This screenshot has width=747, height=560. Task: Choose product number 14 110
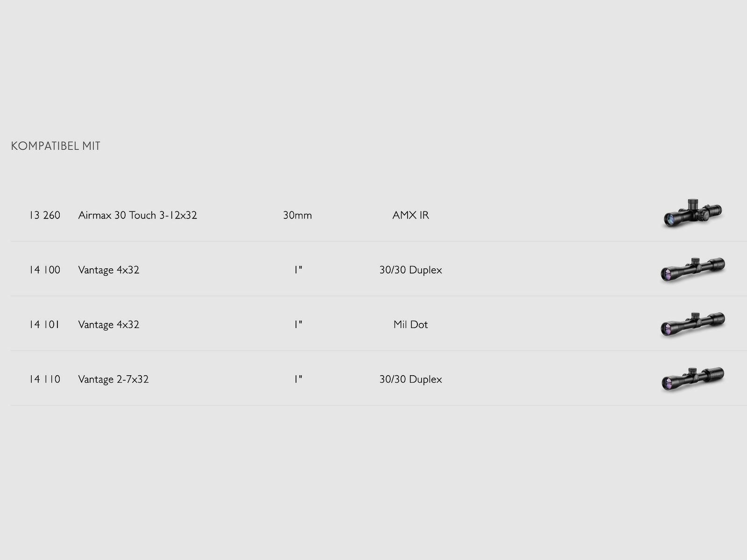pyautogui.click(x=45, y=379)
